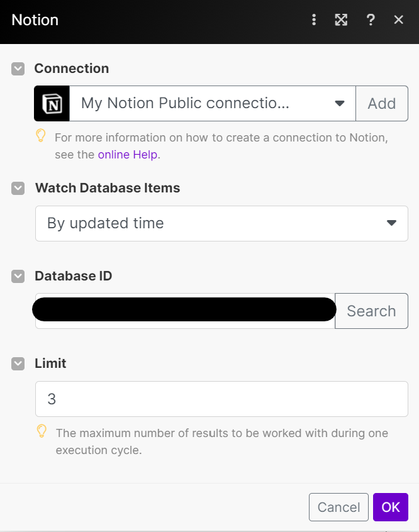This screenshot has width=419, height=532.
Task: Click the Connection hint lightbulb icon
Action: [41, 135]
